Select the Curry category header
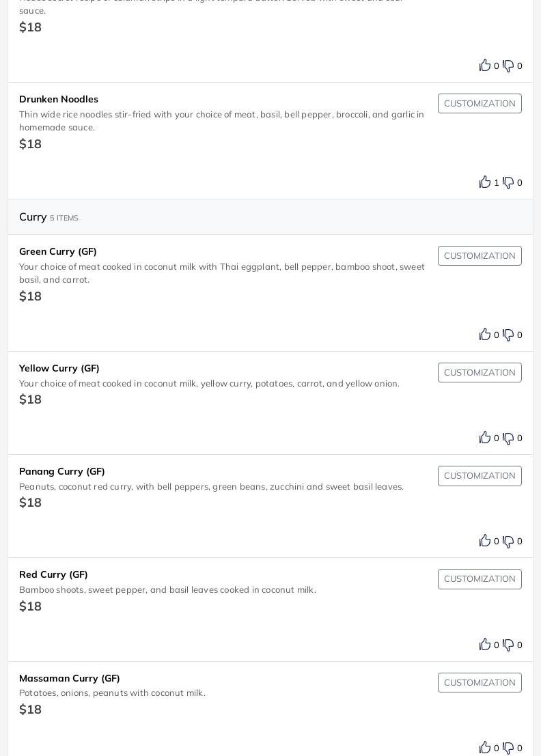Viewport: 541px width, 756px height. [33, 217]
